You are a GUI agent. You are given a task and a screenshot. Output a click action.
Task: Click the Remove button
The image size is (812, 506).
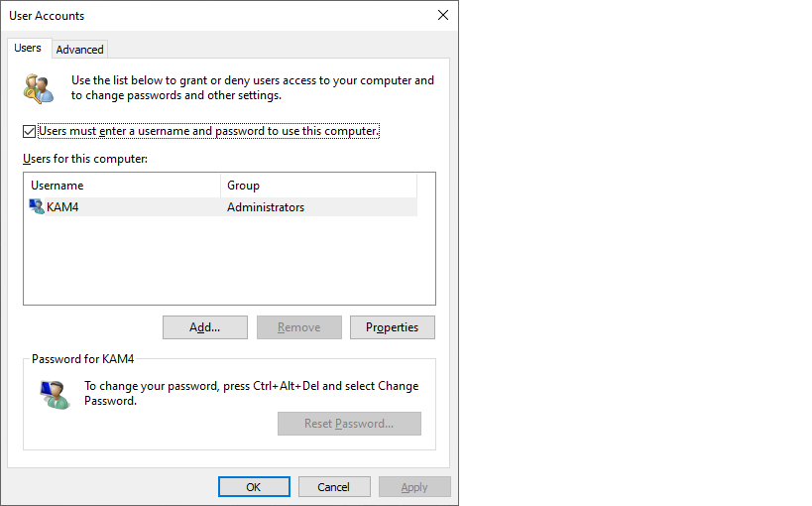(298, 327)
